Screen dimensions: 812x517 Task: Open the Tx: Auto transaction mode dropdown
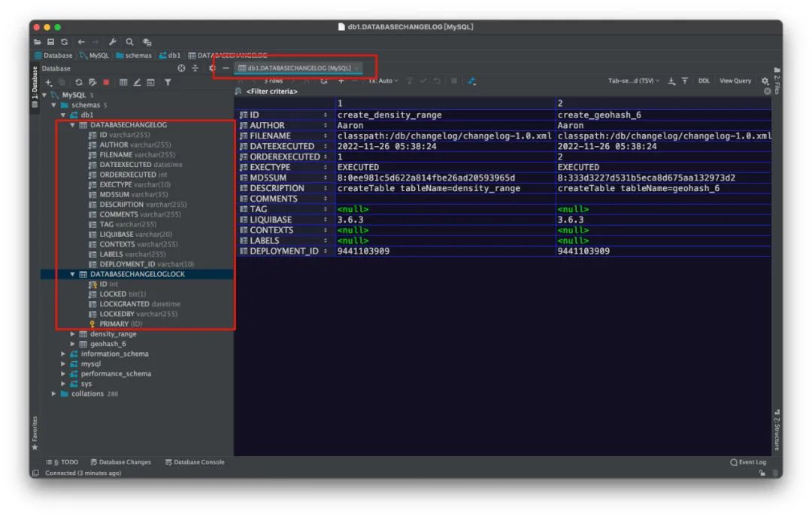tap(383, 81)
